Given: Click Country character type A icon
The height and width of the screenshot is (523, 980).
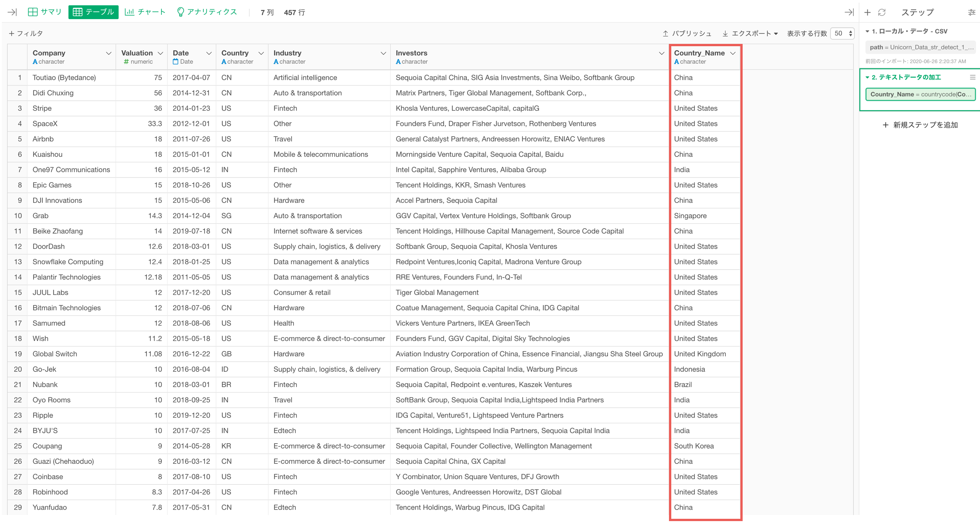Looking at the screenshot, I should coord(224,61).
